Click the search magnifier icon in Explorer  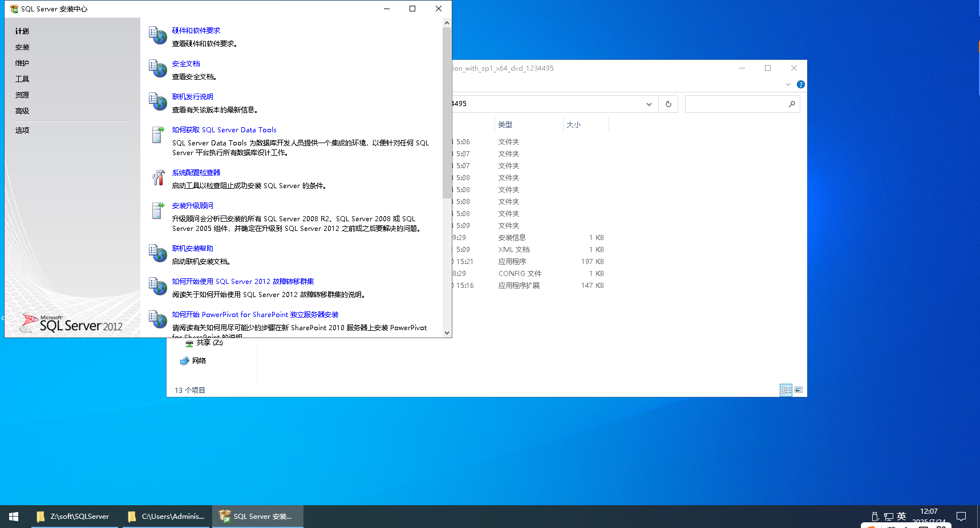792,104
